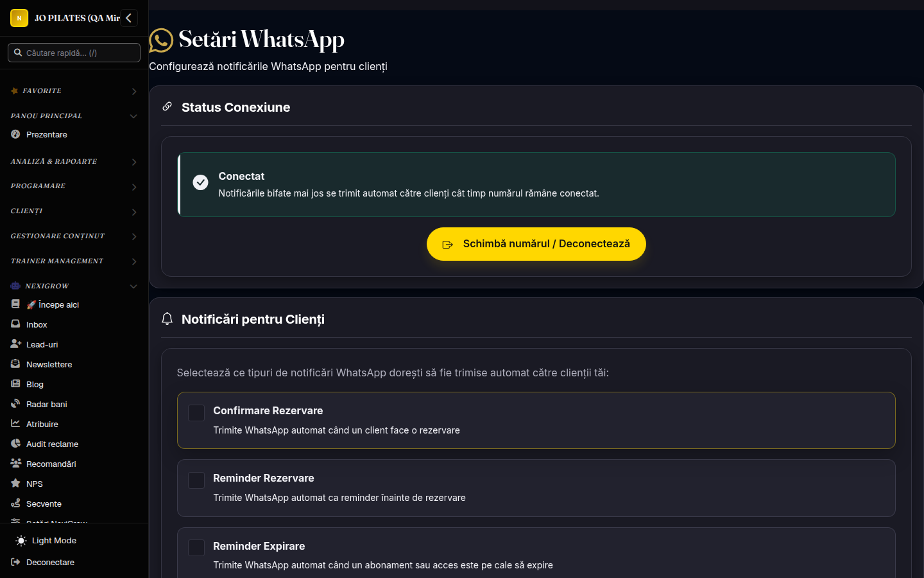
Task: Click the Setări WhatsApp page title
Action: (x=261, y=40)
